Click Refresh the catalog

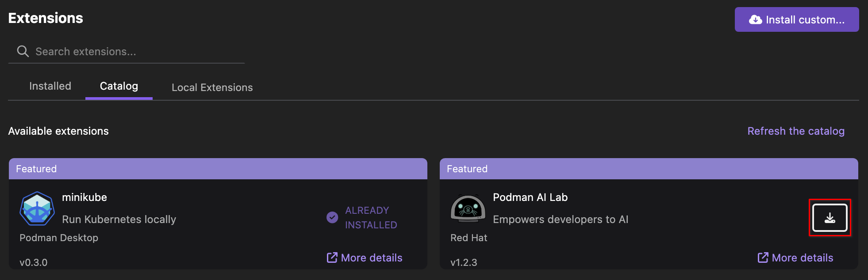point(795,131)
